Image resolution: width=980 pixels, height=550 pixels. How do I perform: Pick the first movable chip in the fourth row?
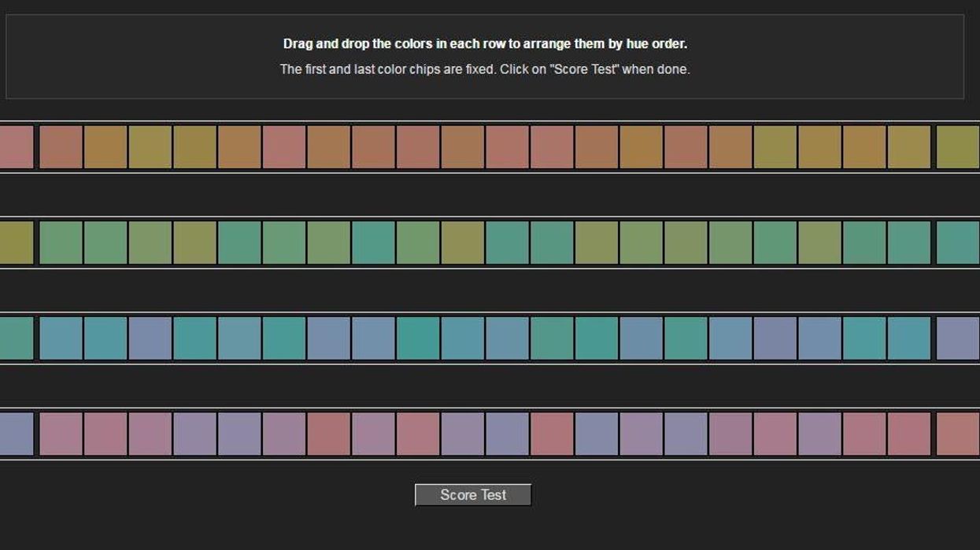61,434
